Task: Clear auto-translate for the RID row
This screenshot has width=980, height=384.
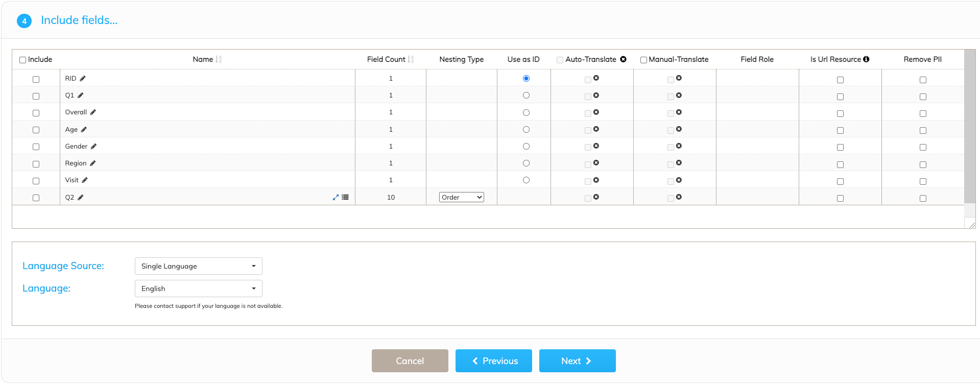Action: click(596, 78)
